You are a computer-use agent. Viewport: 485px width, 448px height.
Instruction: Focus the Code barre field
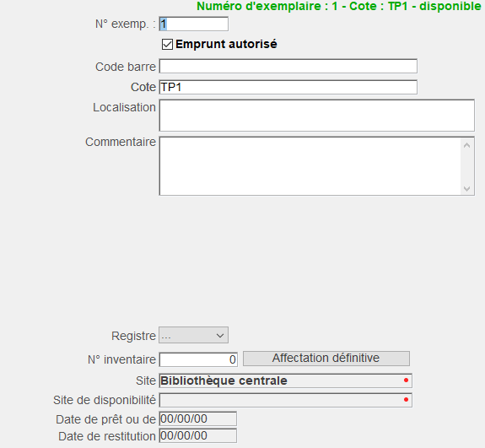pyautogui.click(x=288, y=66)
